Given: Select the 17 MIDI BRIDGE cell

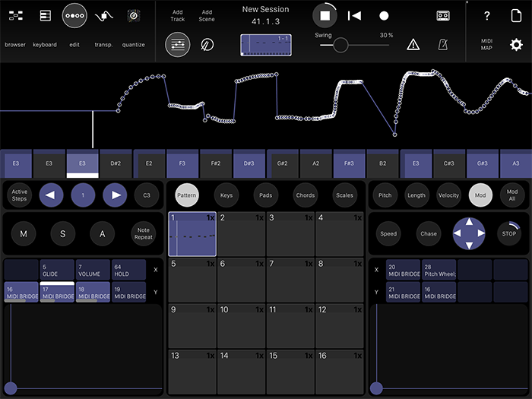Looking at the screenshot, I should click(x=57, y=292).
